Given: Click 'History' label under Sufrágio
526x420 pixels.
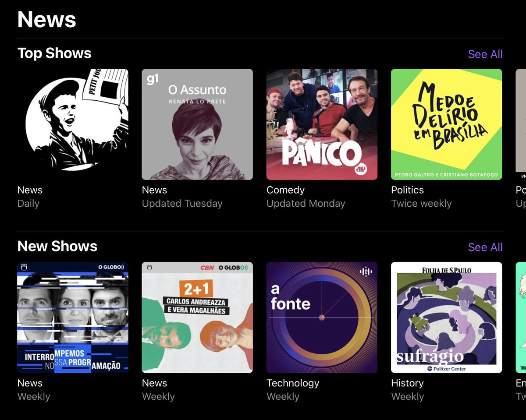Looking at the screenshot, I should point(408,383).
